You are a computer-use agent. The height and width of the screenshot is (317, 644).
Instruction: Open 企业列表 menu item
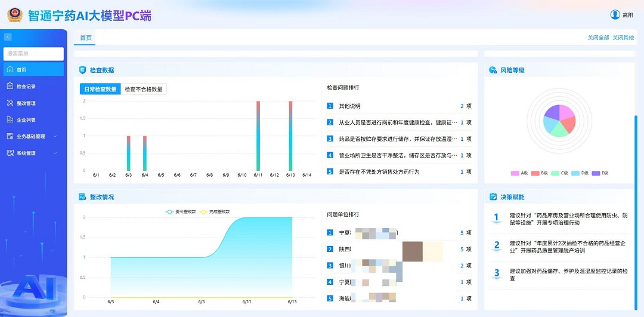pyautogui.click(x=26, y=120)
